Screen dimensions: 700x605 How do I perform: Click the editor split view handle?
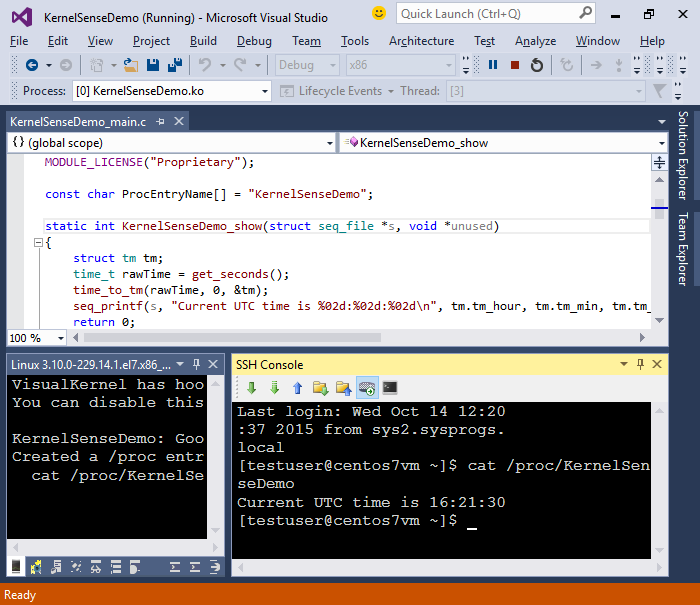click(x=659, y=163)
